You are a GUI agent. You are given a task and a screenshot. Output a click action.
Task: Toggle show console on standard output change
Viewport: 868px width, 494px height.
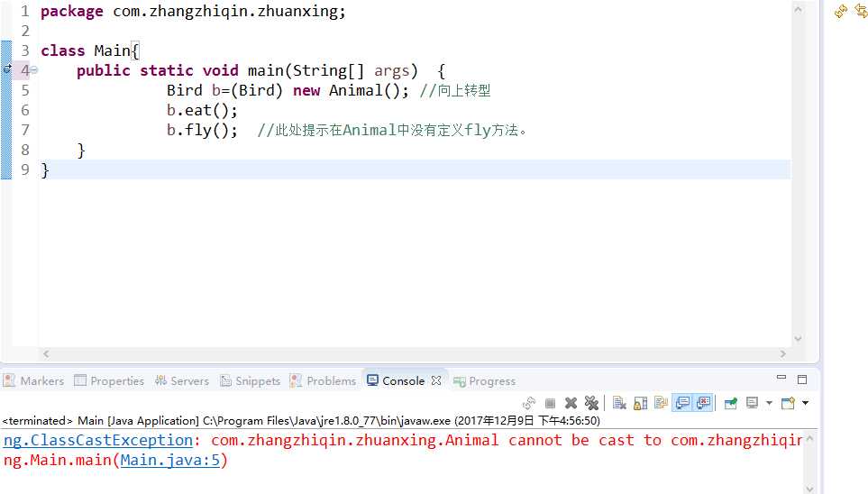click(682, 403)
